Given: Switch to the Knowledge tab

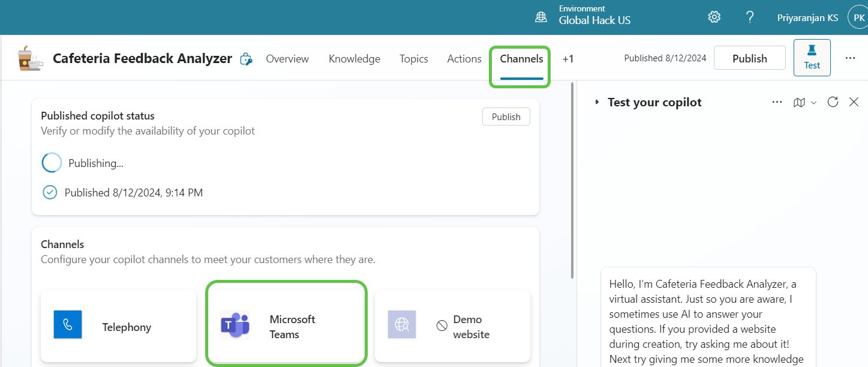Looking at the screenshot, I should (355, 59).
